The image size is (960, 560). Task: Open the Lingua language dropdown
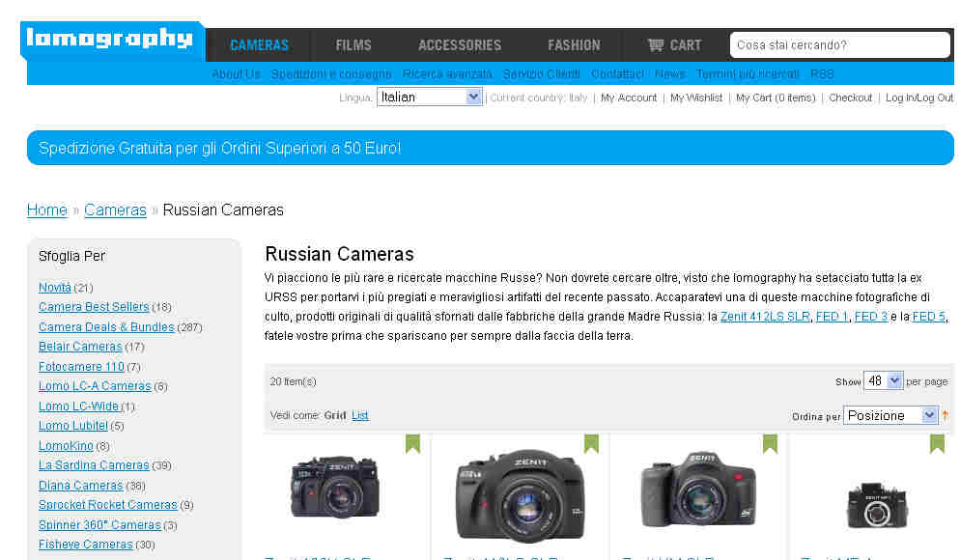tap(429, 97)
